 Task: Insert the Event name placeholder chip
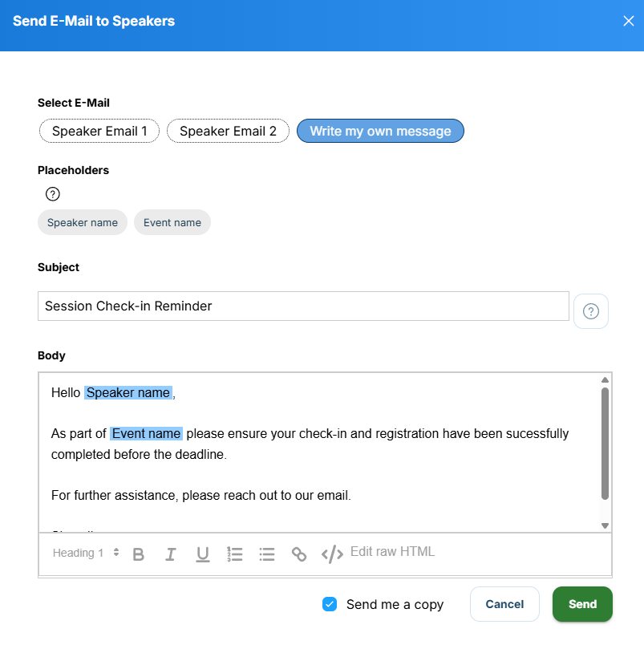(172, 222)
